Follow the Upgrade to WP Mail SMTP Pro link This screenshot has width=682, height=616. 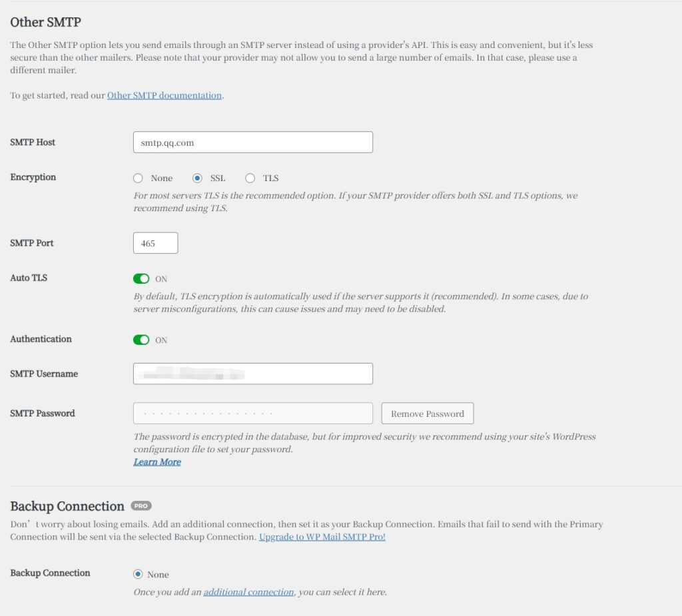coord(322,537)
